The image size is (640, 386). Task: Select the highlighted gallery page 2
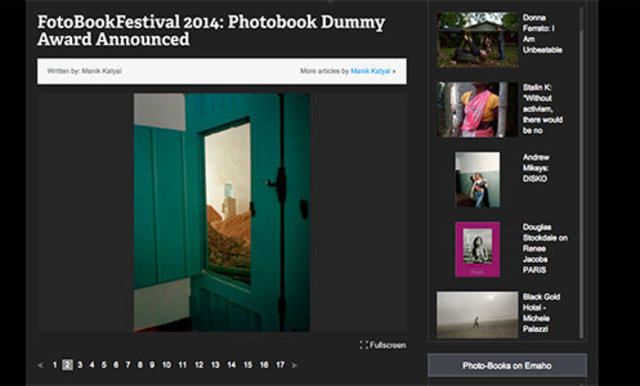click(68, 365)
